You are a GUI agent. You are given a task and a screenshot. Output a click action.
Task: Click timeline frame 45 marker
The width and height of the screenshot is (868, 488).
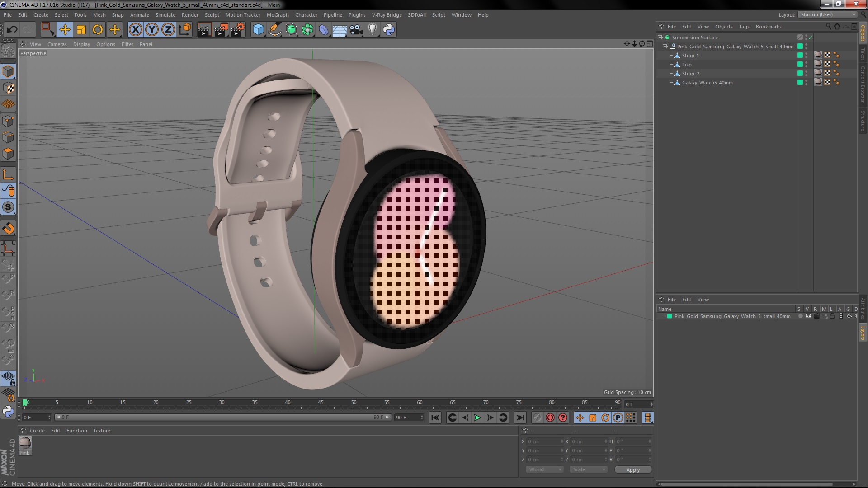[x=321, y=402]
